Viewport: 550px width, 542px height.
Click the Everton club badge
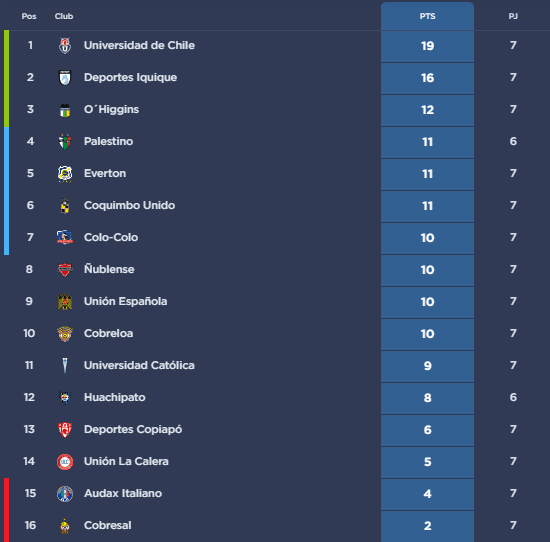tap(65, 174)
